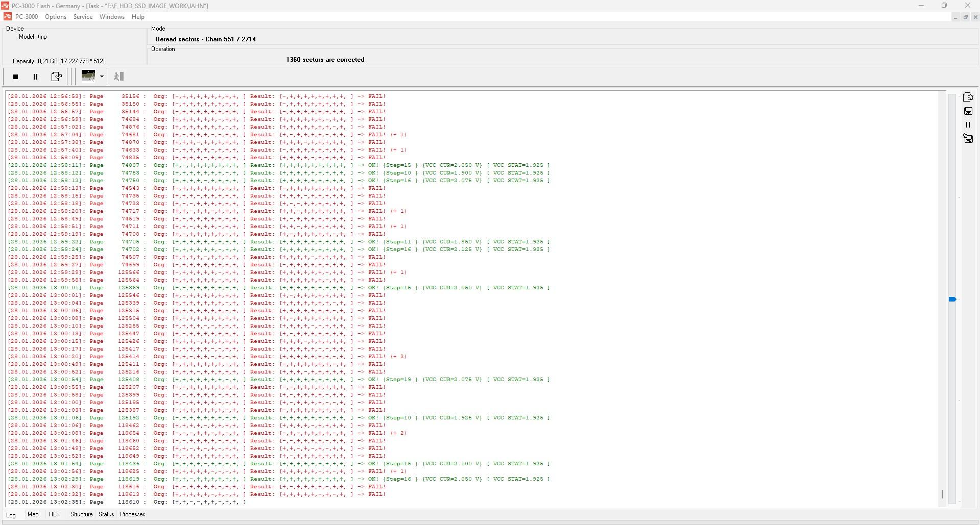980x525 pixels.
Task: Switch to the HEX tab
Action: pos(55,515)
